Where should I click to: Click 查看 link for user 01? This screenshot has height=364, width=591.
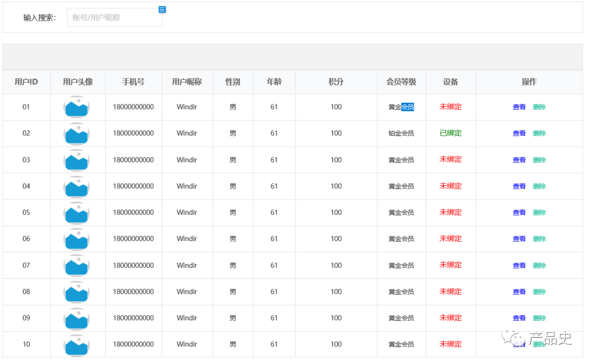(519, 107)
